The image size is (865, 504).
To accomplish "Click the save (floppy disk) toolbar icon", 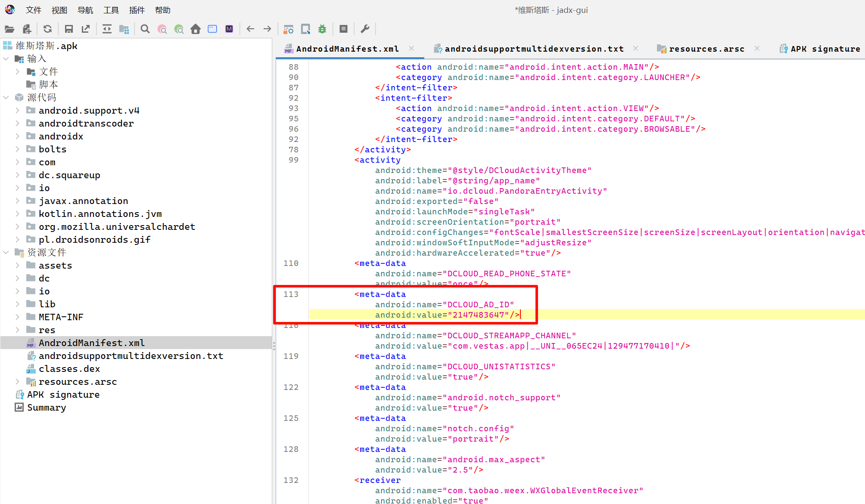I will [x=68, y=29].
